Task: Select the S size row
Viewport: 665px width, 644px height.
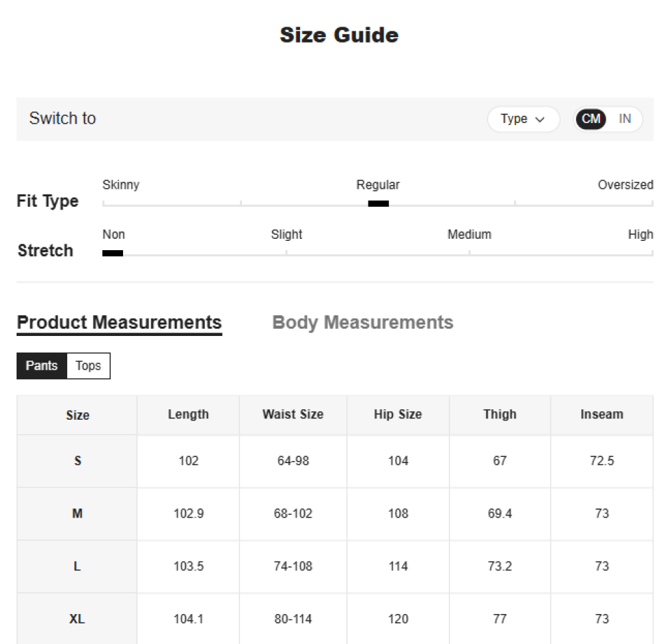Action: (77, 461)
